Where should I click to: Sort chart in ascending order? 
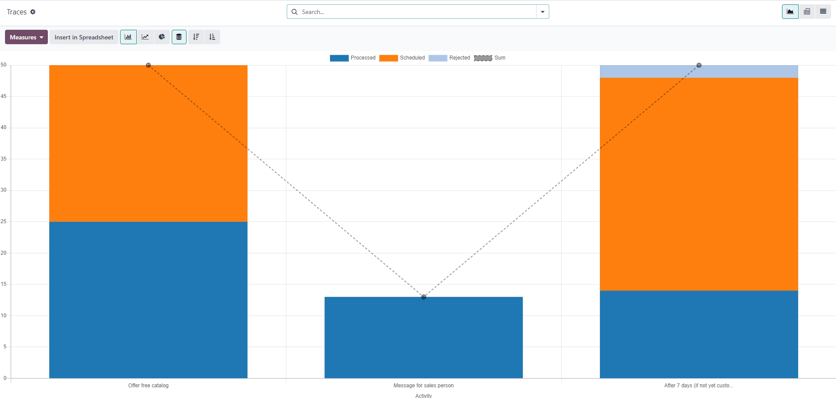(x=212, y=37)
